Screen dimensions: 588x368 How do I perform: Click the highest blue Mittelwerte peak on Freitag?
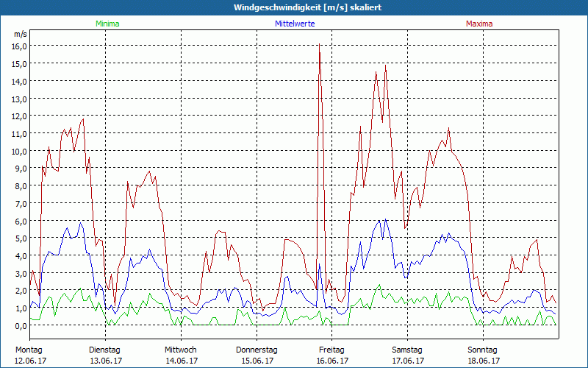(385, 219)
